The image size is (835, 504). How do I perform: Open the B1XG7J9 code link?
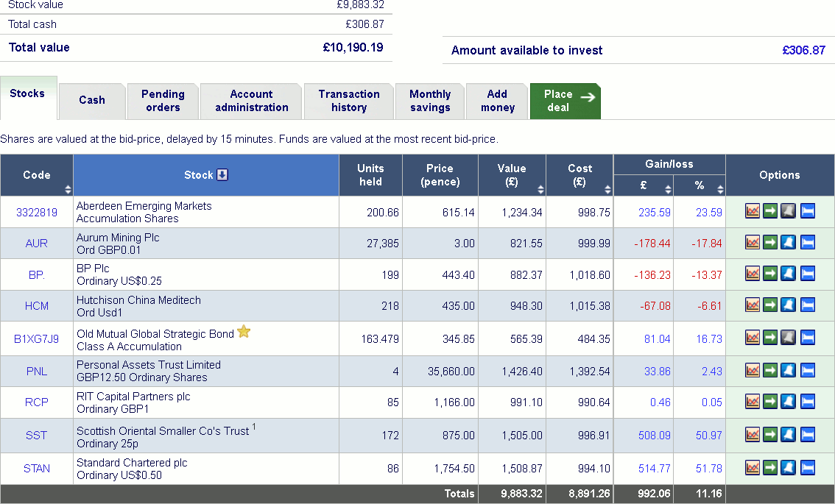tap(37, 338)
